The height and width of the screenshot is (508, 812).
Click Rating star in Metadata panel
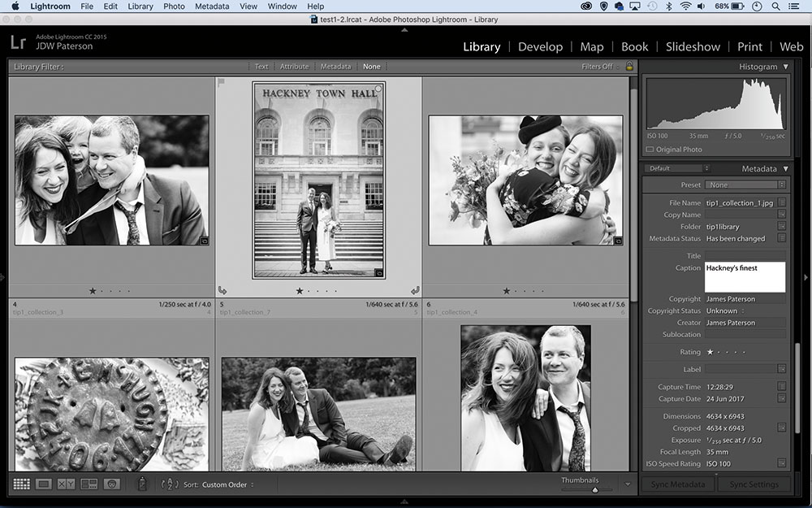pyautogui.click(x=710, y=352)
